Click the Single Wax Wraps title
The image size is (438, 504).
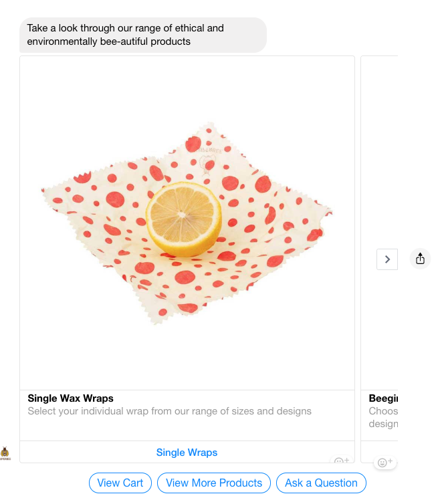tap(70, 398)
